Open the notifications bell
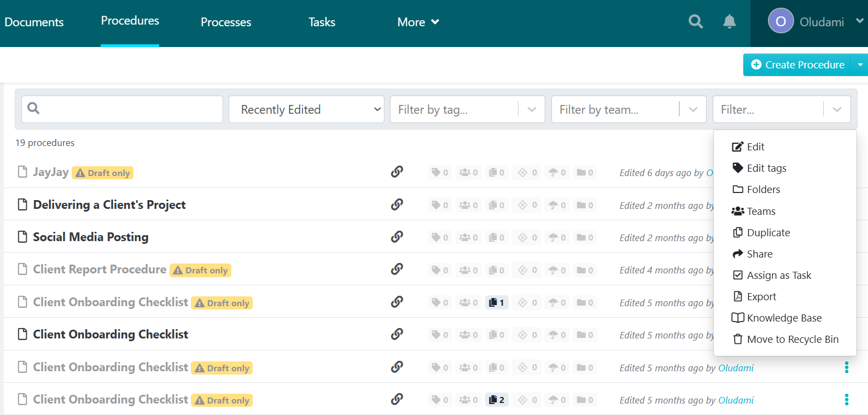Image resolution: width=868 pixels, height=415 pixels. (729, 22)
